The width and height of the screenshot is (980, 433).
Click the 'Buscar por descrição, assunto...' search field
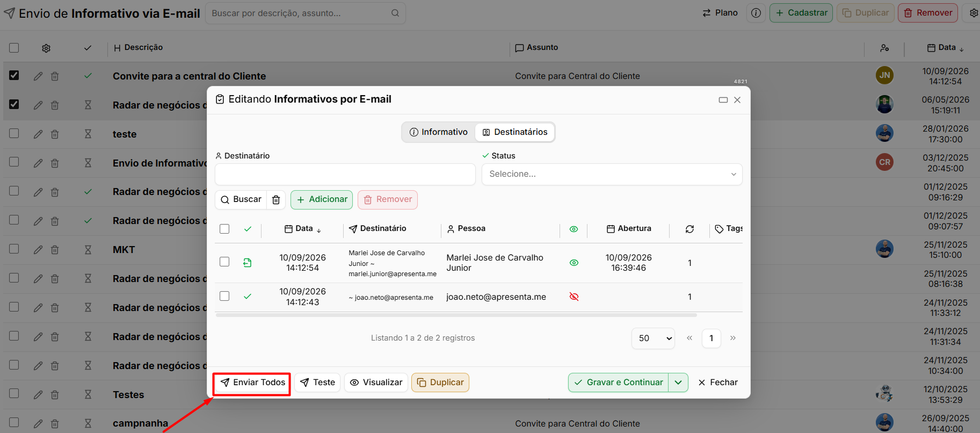pyautogui.click(x=306, y=13)
